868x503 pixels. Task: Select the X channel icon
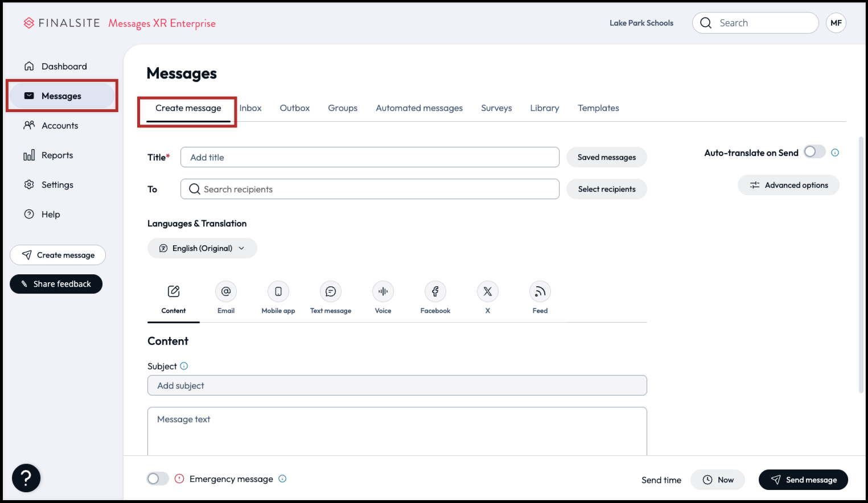[x=487, y=291]
